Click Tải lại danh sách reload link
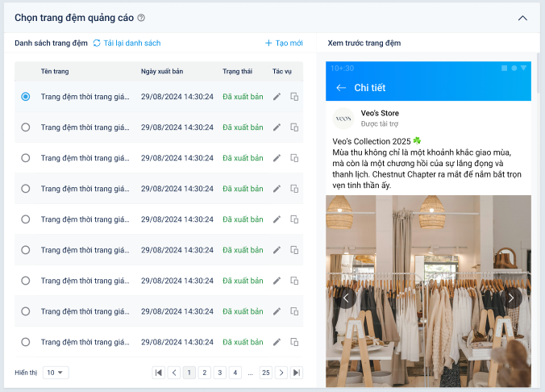The height and width of the screenshot is (392, 545). coord(127,43)
